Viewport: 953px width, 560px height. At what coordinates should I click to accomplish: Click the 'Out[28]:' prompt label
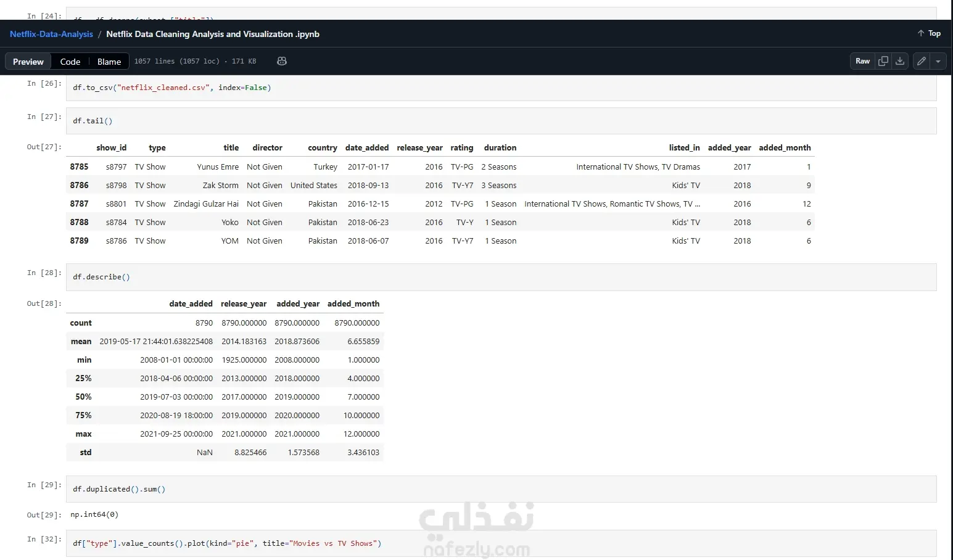[44, 303]
